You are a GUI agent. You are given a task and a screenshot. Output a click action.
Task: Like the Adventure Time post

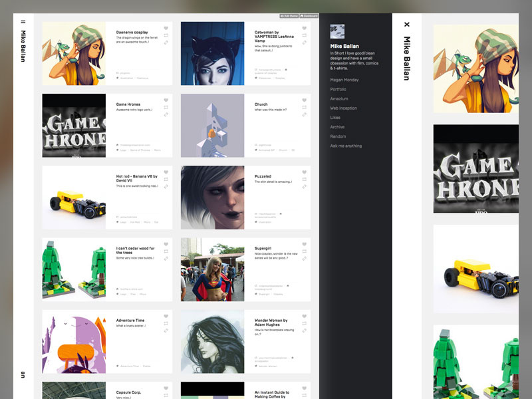pyautogui.click(x=166, y=317)
